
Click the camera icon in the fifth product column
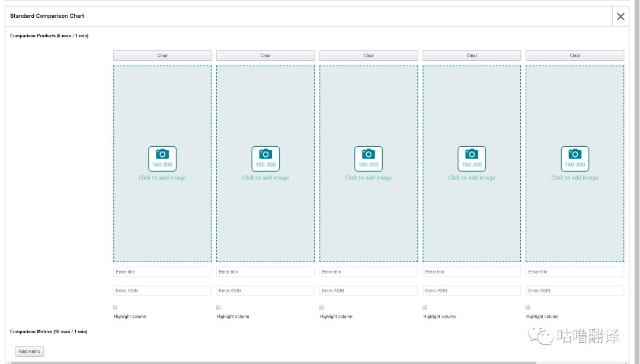575,154
